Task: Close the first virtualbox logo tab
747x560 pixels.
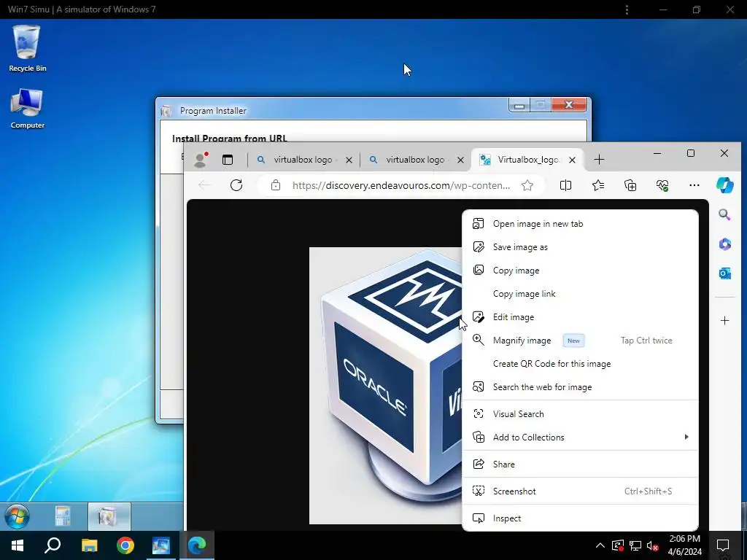Action: click(349, 160)
